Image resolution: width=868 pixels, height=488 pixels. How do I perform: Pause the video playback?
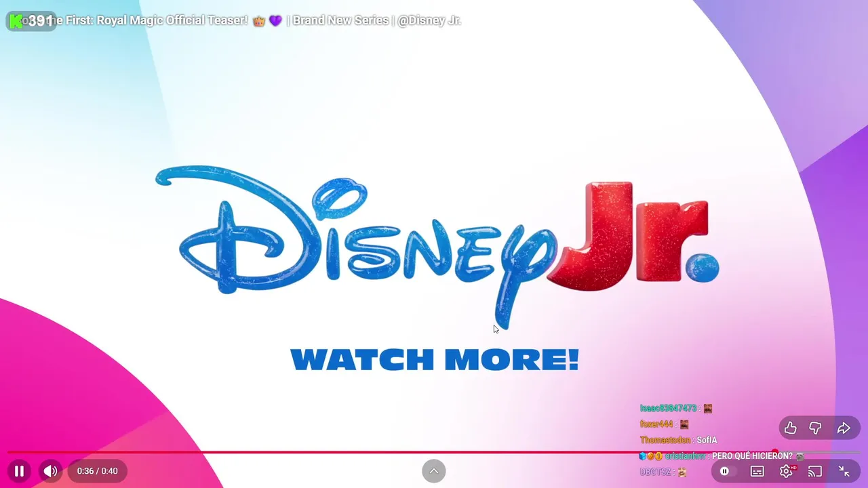(19, 471)
